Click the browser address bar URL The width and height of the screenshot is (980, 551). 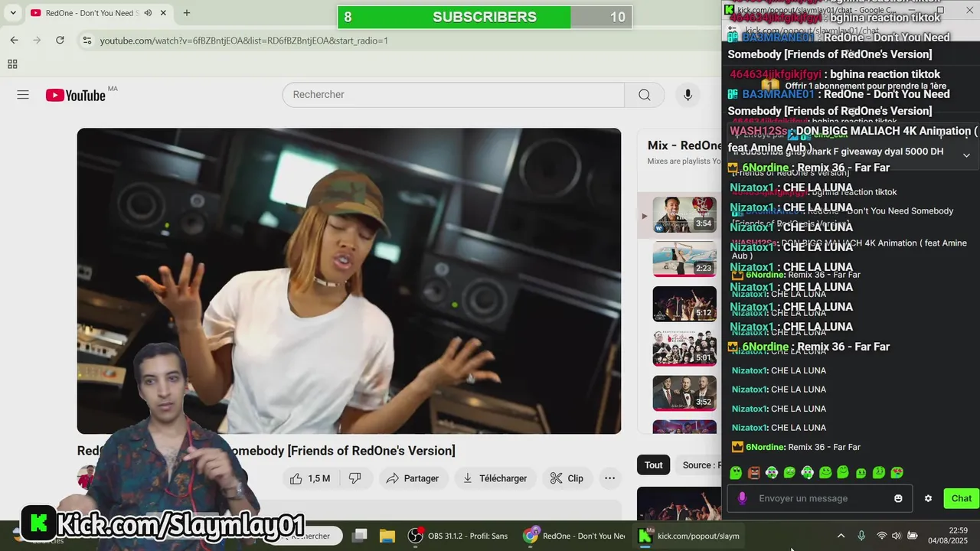point(244,41)
